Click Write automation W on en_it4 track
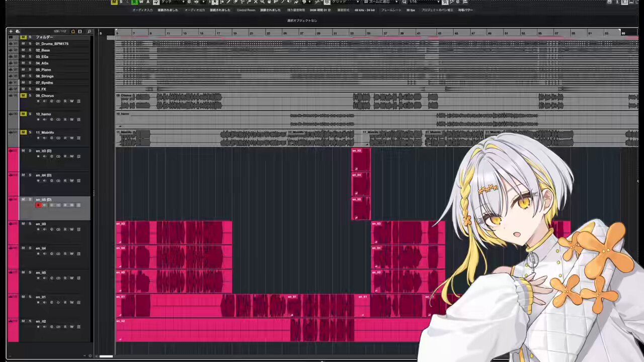Viewport: 644px width, 362px height. (71, 254)
